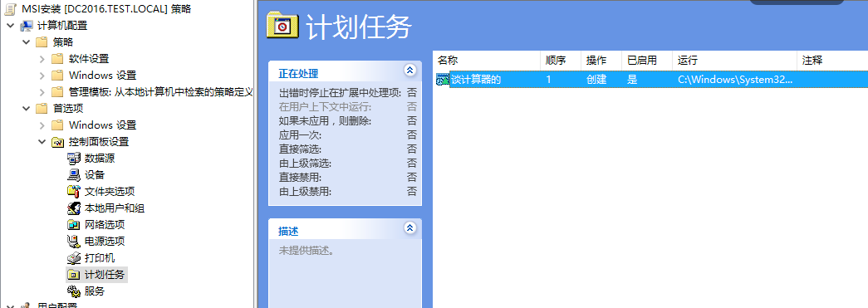Click the 数据源 (Data Sources) icon
868x308 pixels.
[x=74, y=159]
